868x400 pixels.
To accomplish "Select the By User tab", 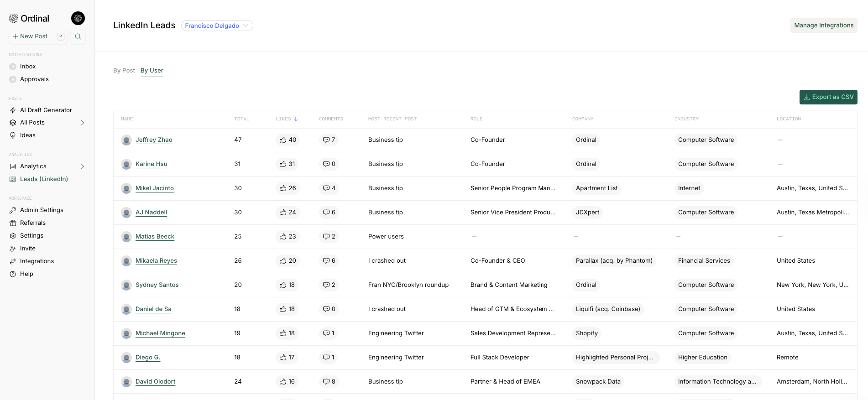I will click(152, 71).
